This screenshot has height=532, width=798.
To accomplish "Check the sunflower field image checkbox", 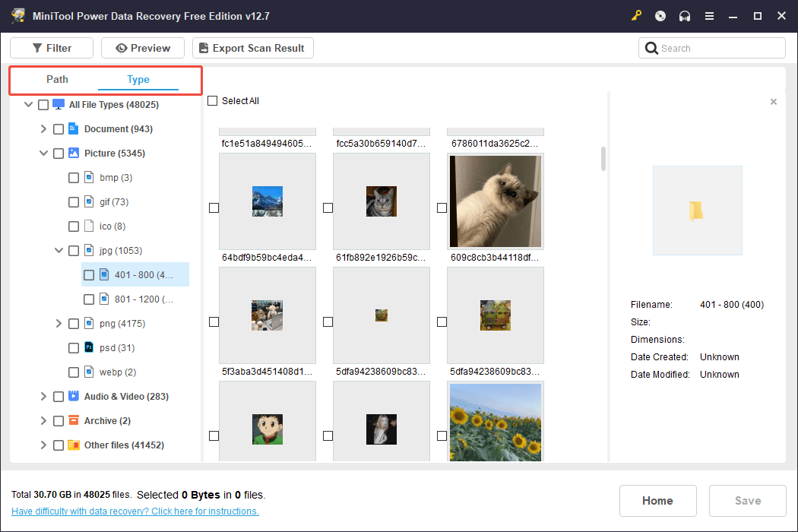I will (x=442, y=436).
